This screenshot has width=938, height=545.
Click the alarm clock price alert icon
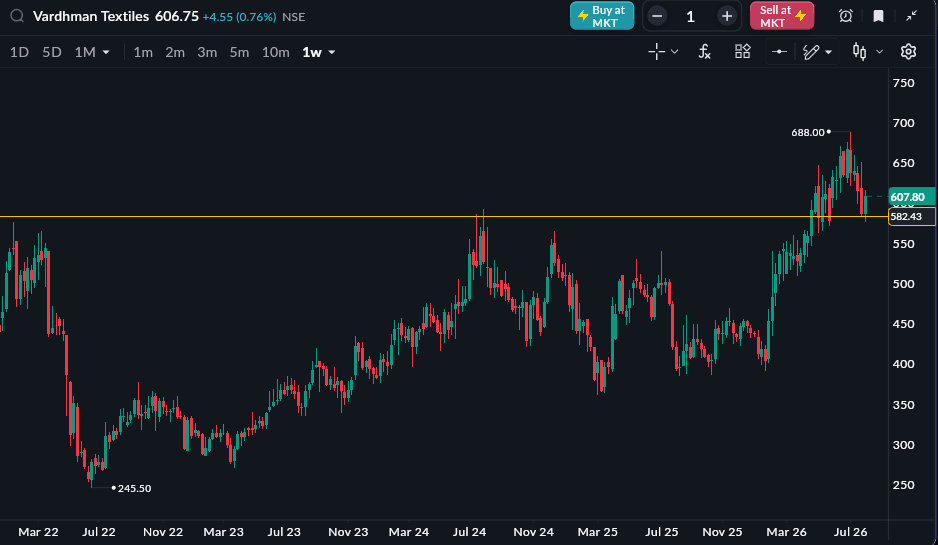pyautogui.click(x=845, y=16)
